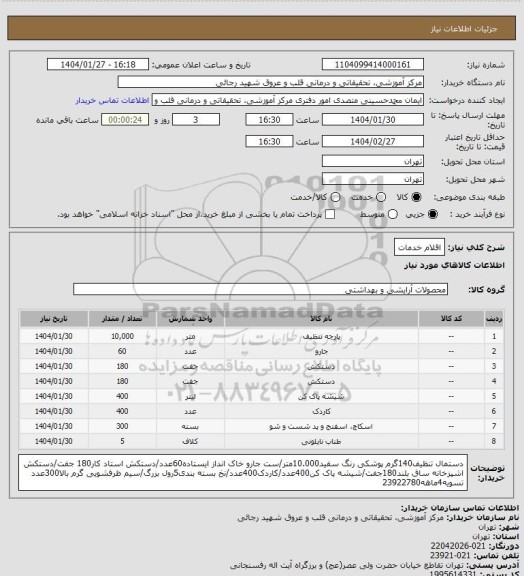Screen dimensions: 524x576
Task: Toggle the Islamic treasury payment checkbox
Action: coord(330,214)
